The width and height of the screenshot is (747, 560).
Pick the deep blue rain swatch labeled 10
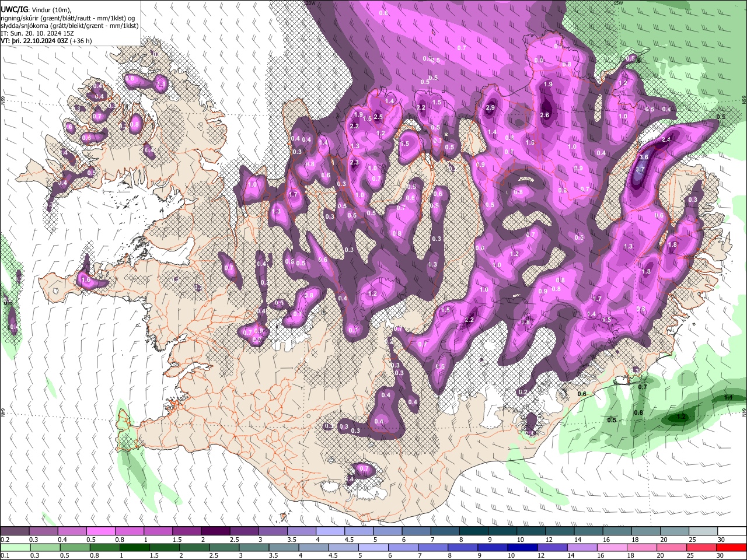(x=522, y=548)
